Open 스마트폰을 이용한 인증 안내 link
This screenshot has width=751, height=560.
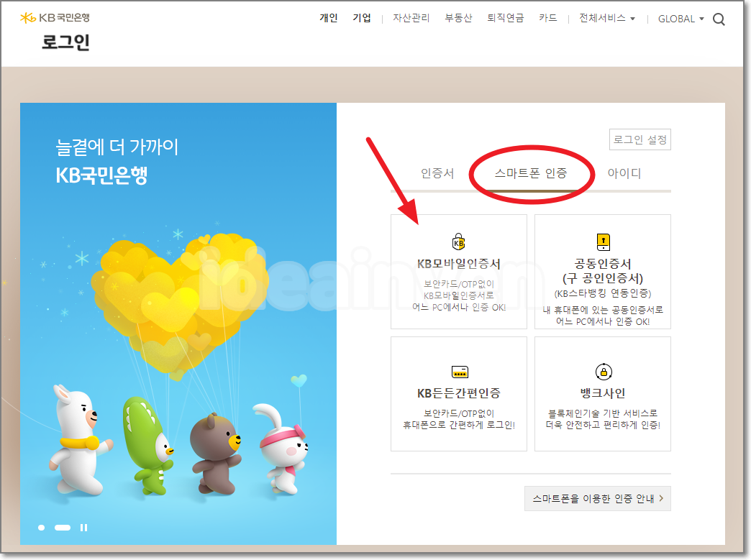(x=598, y=498)
